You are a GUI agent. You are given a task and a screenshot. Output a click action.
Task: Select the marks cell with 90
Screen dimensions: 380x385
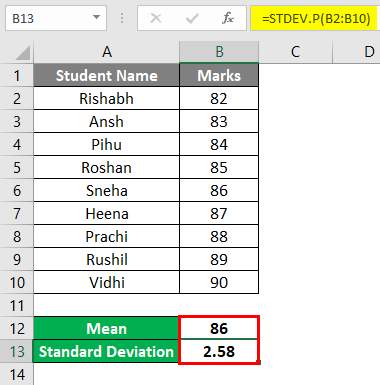[219, 283]
